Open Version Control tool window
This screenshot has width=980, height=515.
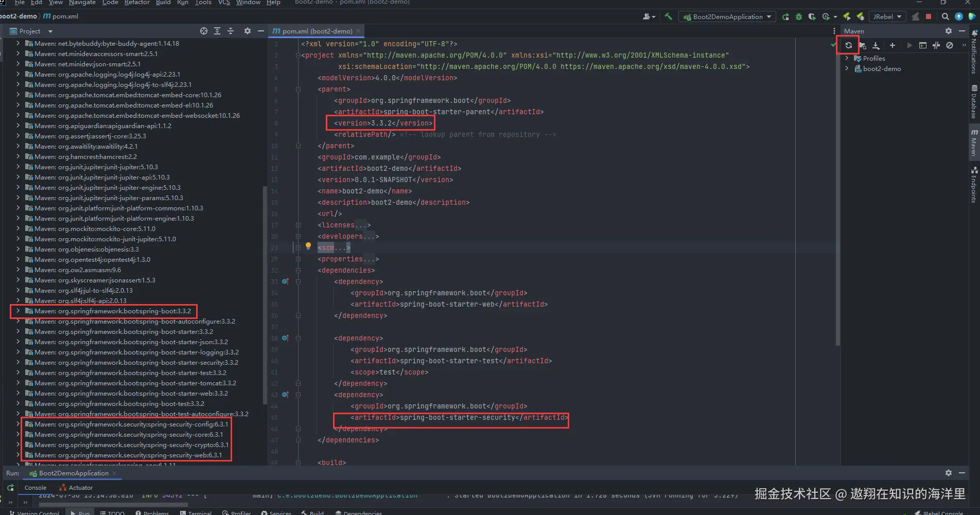(34, 512)
